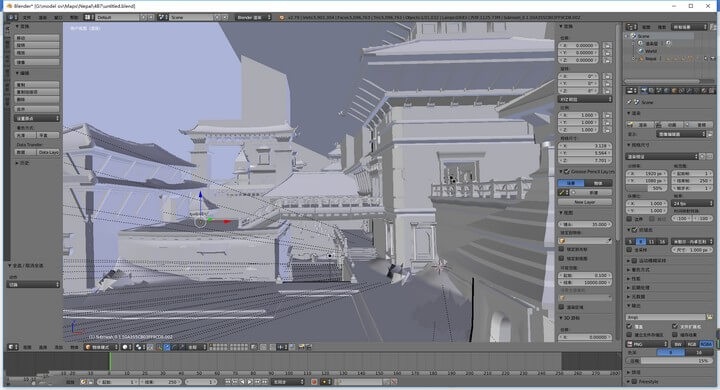Image resolution: width=720 pixels, height=390 pixels.
Task: Click the editor type icon in viewport header
Action: coord(12,347)
